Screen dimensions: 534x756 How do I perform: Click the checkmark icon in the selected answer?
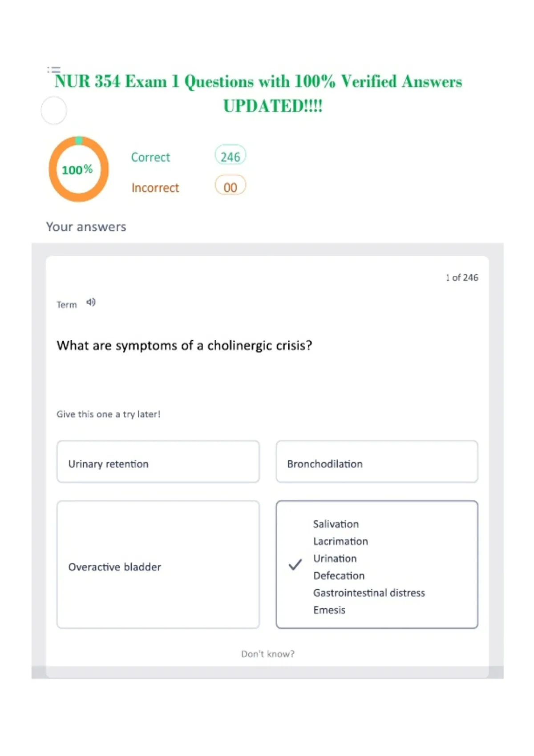tap(295, 565)
